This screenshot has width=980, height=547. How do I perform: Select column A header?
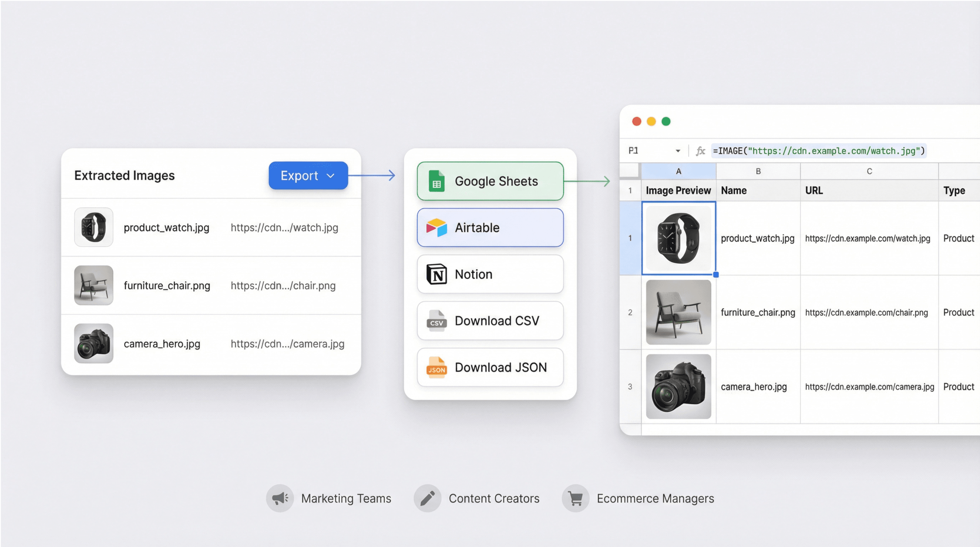[x=678, y=171]
